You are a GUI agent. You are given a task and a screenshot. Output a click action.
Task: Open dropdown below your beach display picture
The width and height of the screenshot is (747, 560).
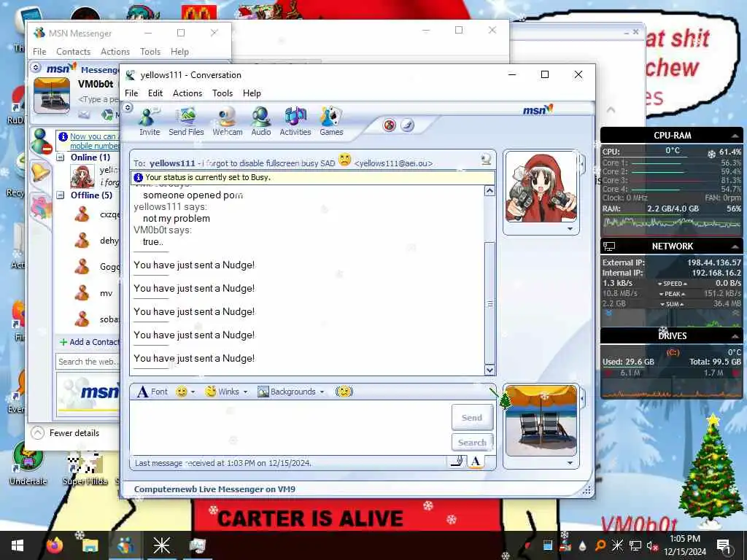570,463
